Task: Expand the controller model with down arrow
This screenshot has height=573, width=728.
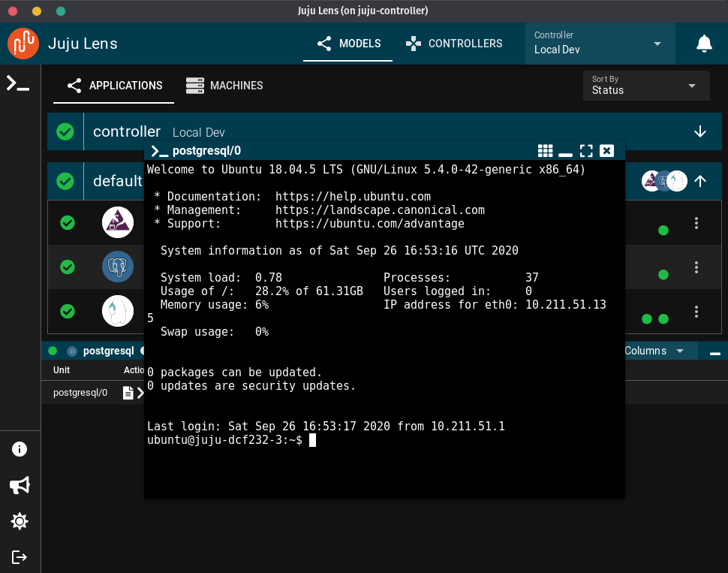Action: click(x=700, y=131)
